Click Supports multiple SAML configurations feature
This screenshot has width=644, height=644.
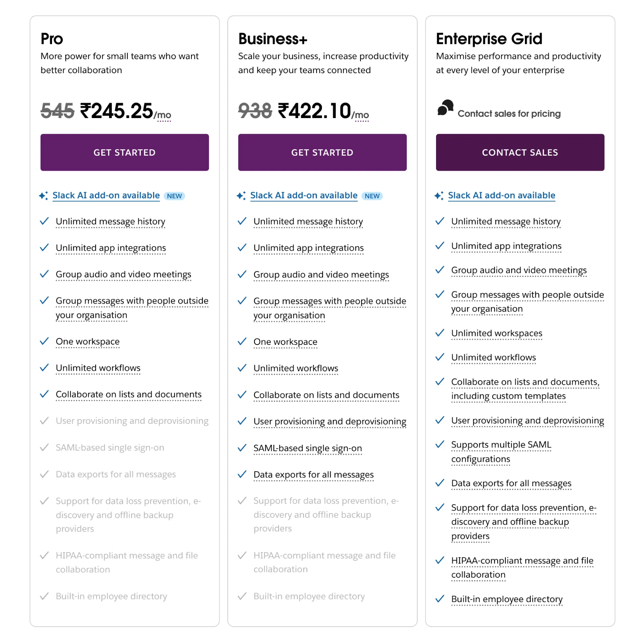tap(501, 451)
